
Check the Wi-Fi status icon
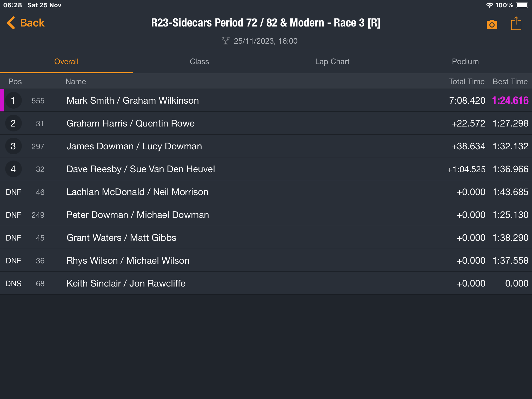pos(489,5)
